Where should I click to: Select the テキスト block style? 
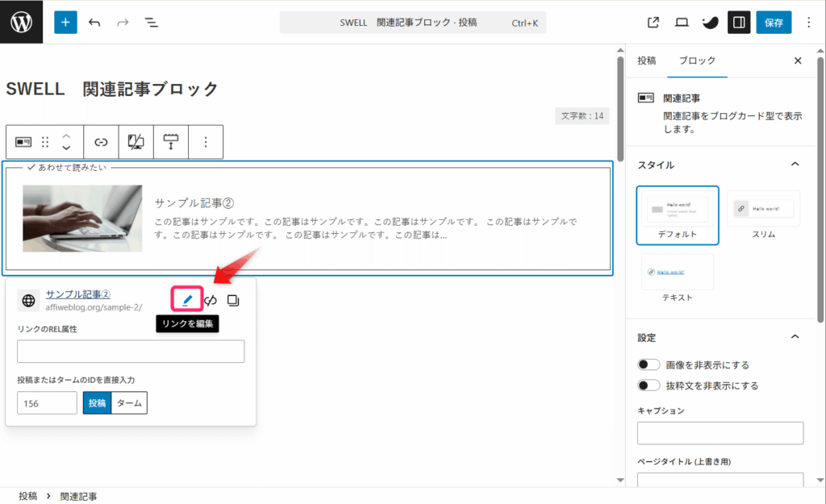[x=678, y=278]
